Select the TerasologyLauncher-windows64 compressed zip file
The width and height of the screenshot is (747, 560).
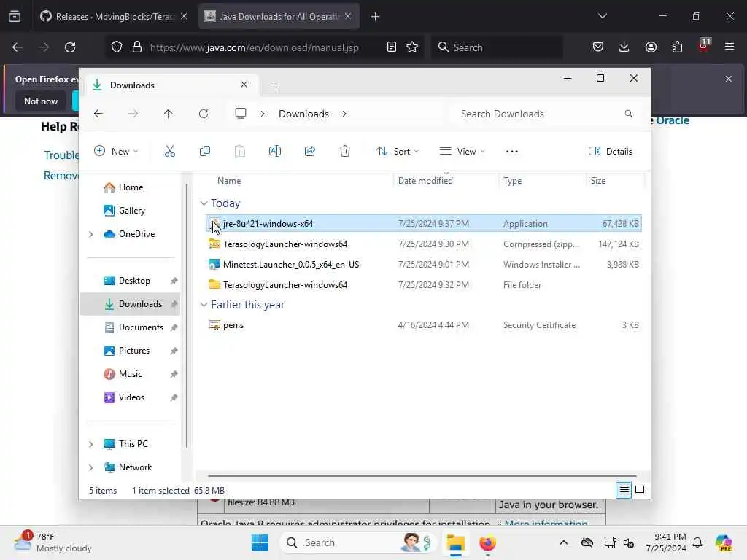pos(424,244)
